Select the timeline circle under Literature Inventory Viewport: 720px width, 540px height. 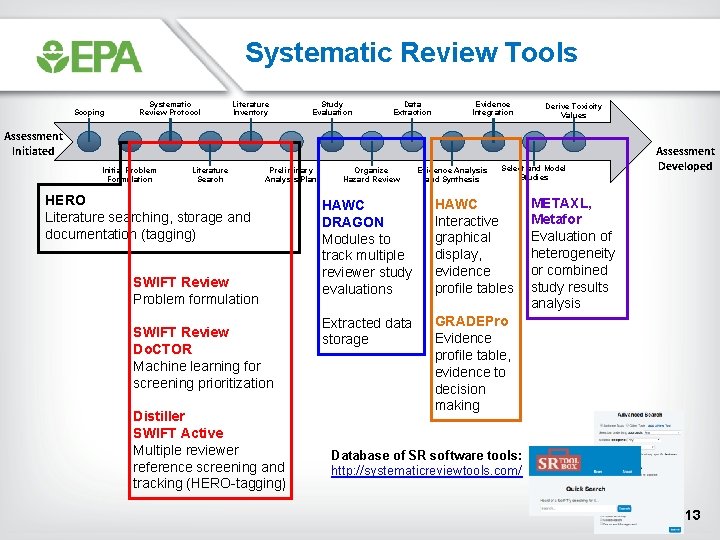pyautogui.click(x=251, y=141)
